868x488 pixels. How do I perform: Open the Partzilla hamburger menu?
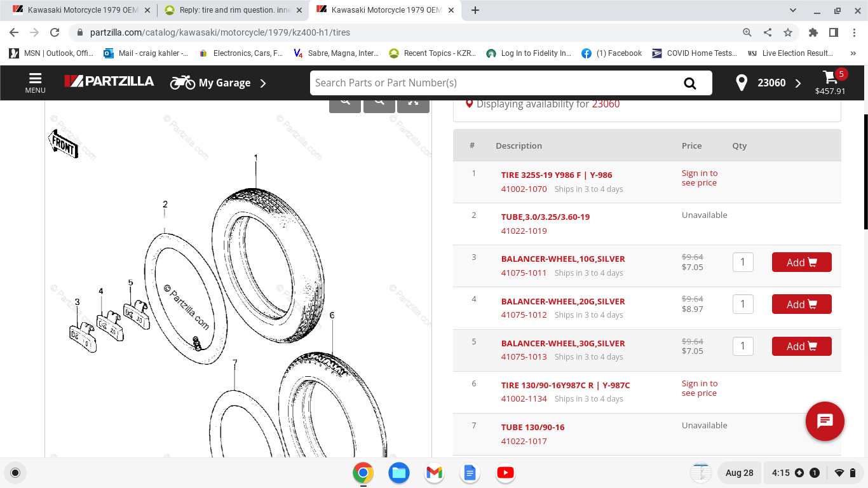point(35,83)
